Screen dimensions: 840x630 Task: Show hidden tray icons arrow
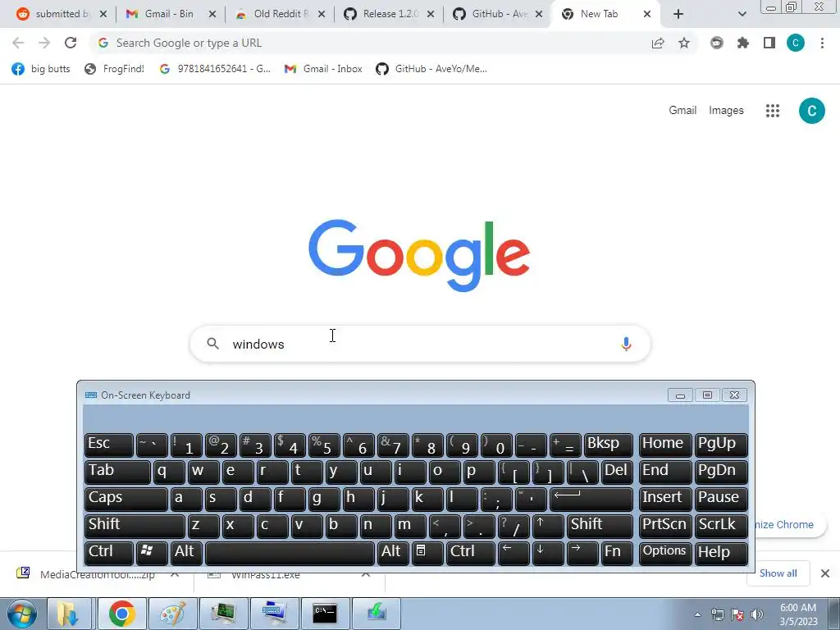click(697, 614)
